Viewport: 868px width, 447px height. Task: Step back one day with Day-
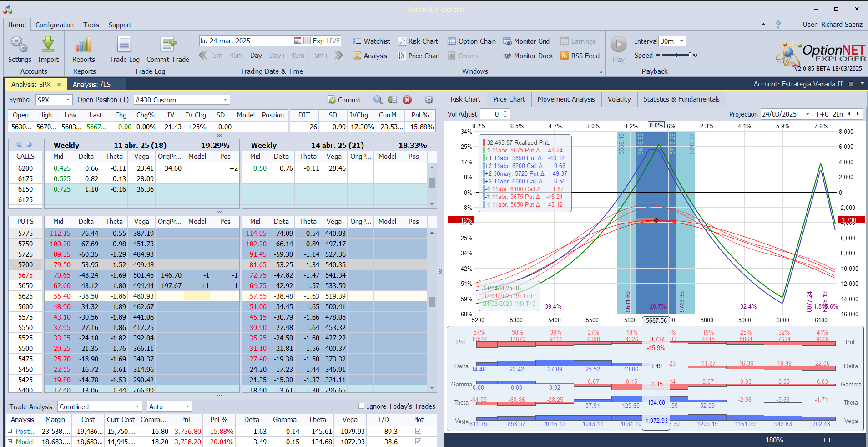[x=257, y=56]
